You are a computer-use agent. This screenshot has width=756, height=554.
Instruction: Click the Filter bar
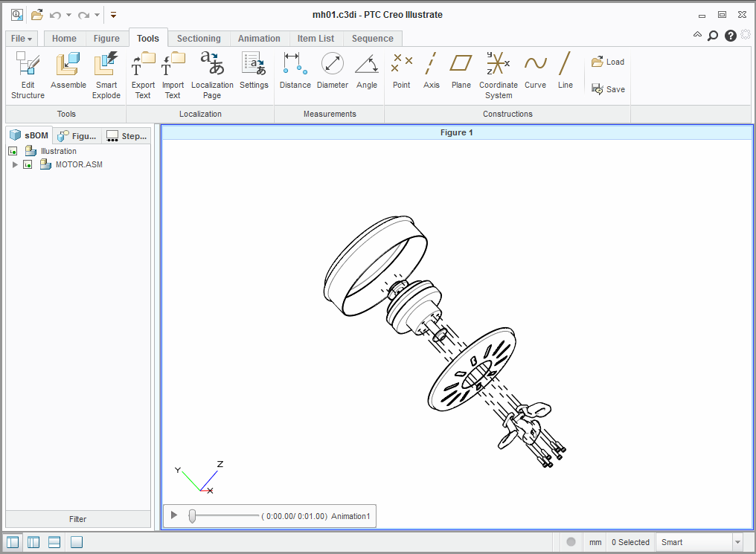[77, 519]
